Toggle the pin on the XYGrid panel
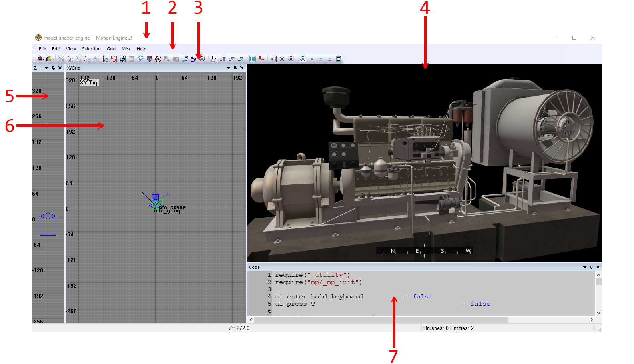 pyautogui.click(x=235, y=68)
